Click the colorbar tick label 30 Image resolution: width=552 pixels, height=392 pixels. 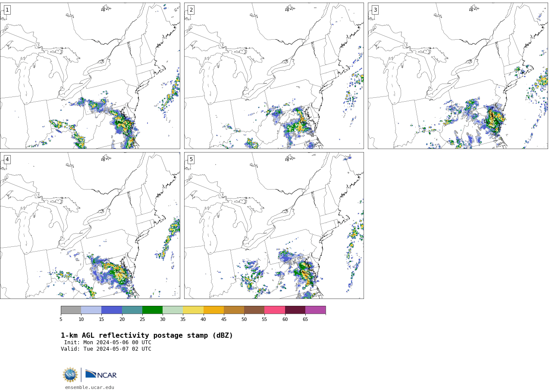pos(163,319)
